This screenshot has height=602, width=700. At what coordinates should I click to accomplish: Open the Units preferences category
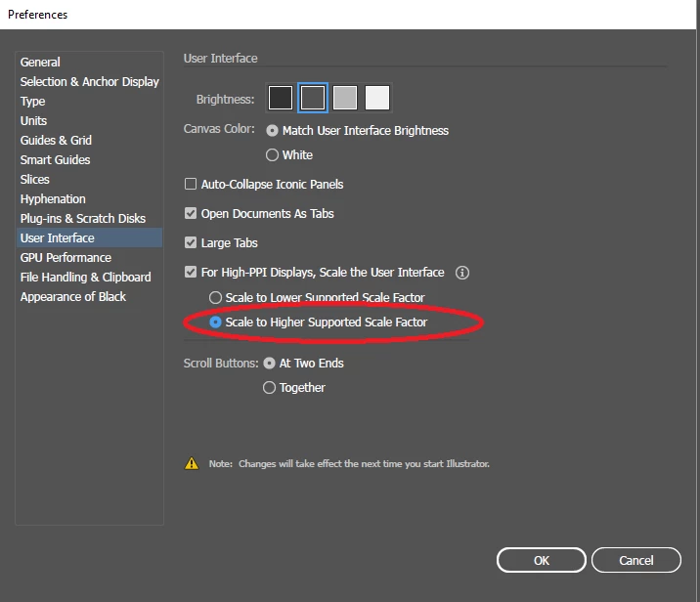coord(89,121)
